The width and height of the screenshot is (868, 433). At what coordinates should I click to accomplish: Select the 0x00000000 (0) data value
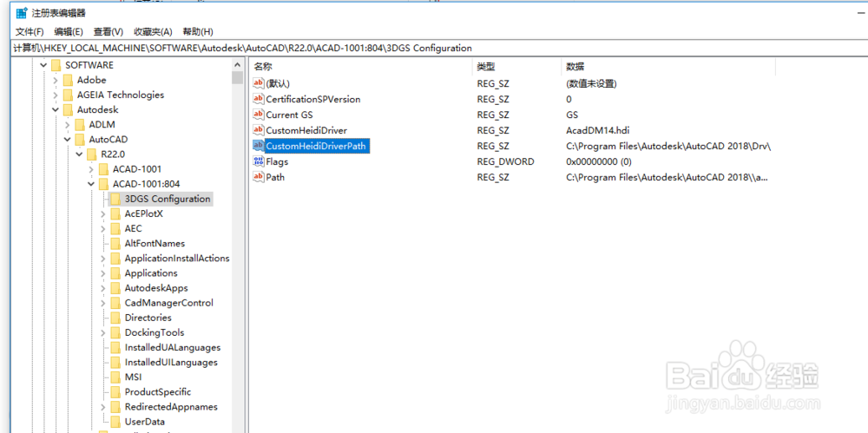click(x=598, y=161)
